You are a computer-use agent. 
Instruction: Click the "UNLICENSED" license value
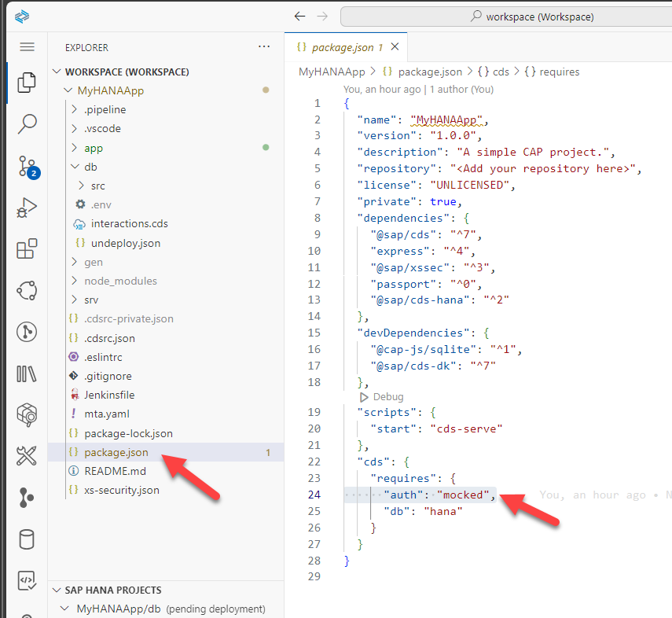click(x=470, y=185)
